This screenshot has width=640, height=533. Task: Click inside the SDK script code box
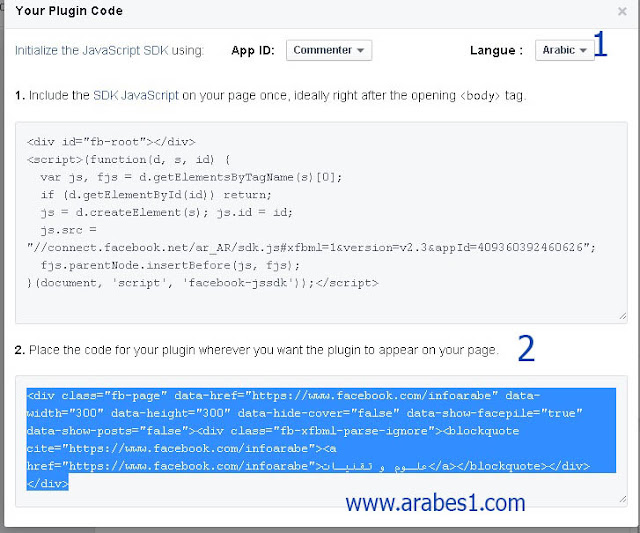coord(321,222)
